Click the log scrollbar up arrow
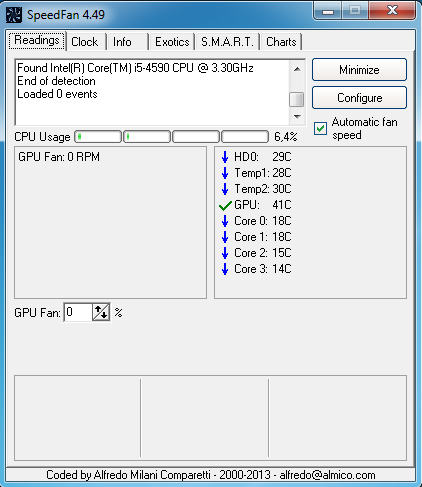This screenshot has width=422, height=487. 297,69
